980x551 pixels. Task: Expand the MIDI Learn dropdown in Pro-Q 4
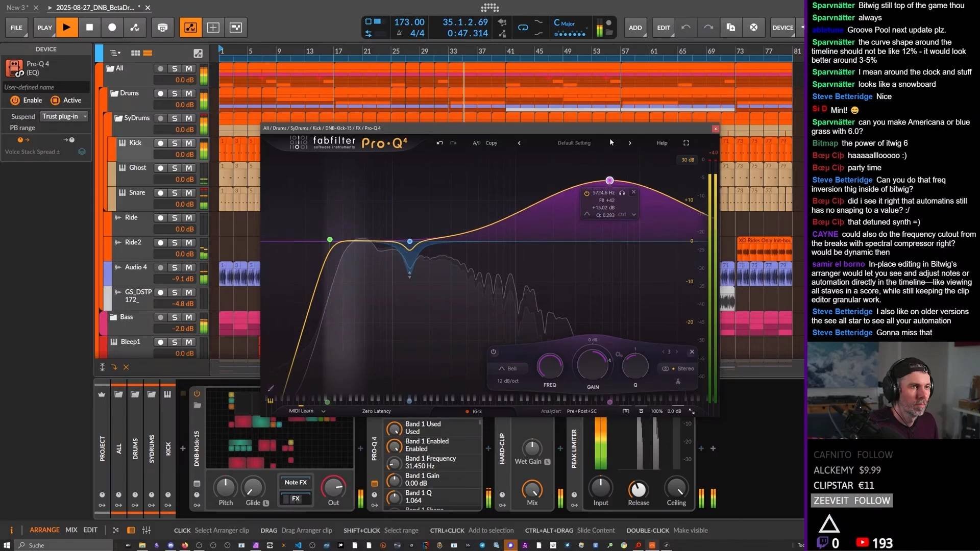pos(323,411)
